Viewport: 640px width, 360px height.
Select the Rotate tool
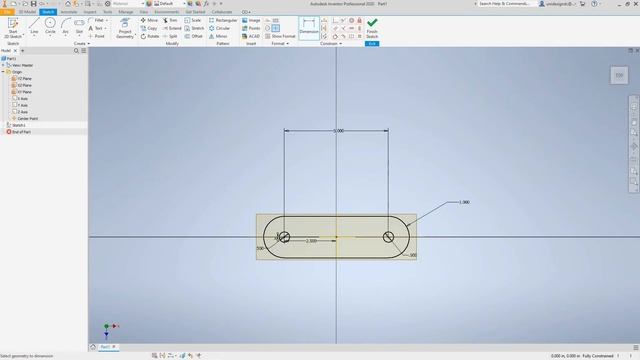pos(150,36)
